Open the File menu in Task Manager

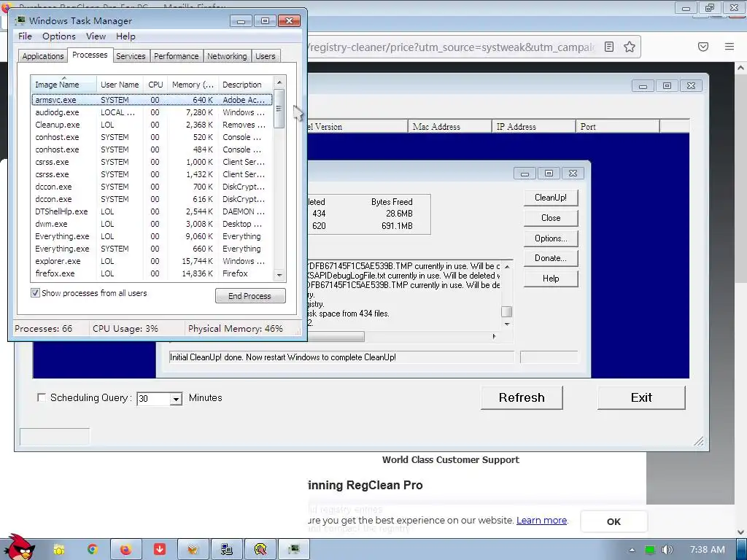[25, 36]
